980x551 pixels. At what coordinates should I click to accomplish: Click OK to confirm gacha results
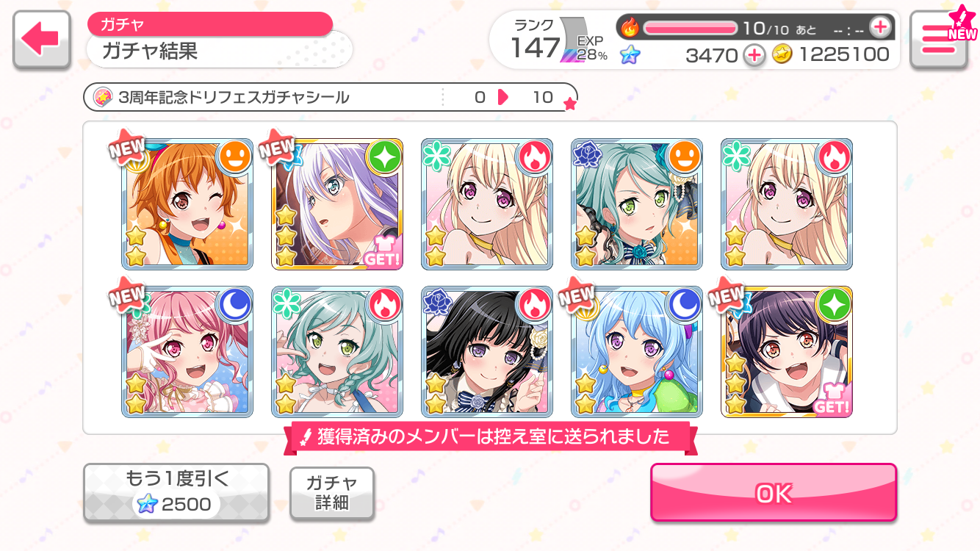774,493
